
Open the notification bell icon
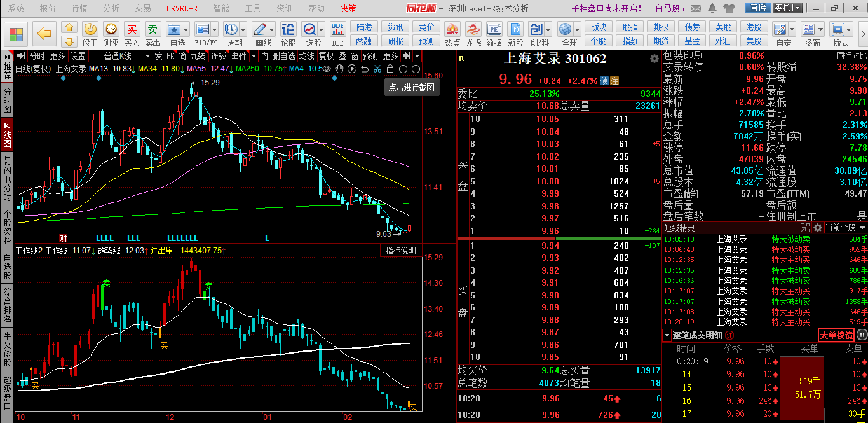tap(713, 8)
